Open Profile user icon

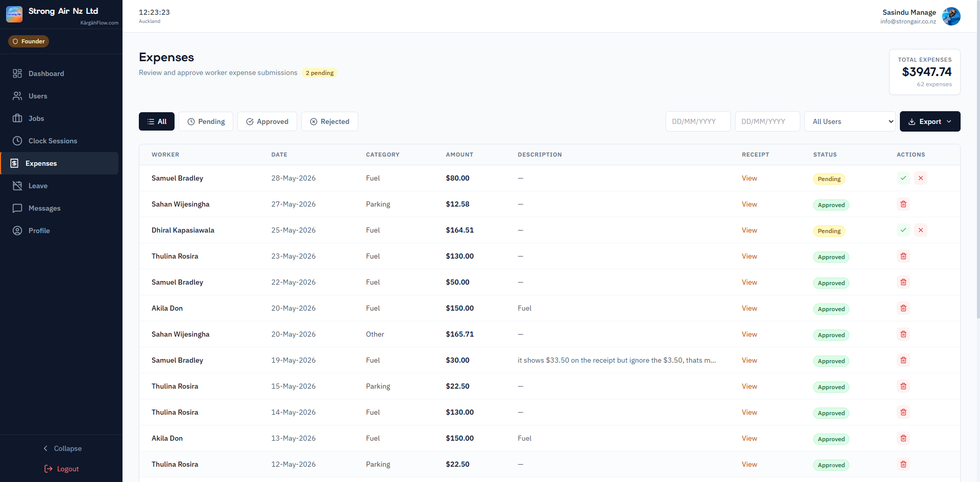click(x=17, y=231)
